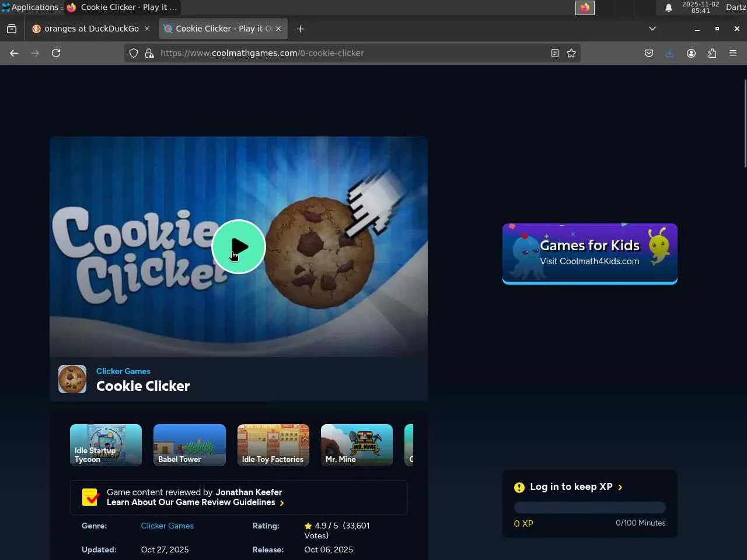Open Idle Startup Tycoon game thumbnail
The image size is (747, 560).
(106, 444)
